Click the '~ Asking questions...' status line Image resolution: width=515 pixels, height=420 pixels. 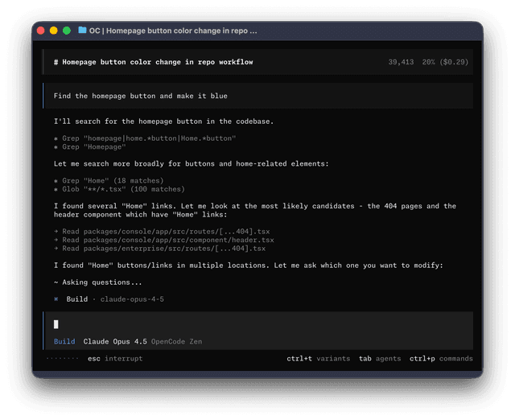click(98, 282)
